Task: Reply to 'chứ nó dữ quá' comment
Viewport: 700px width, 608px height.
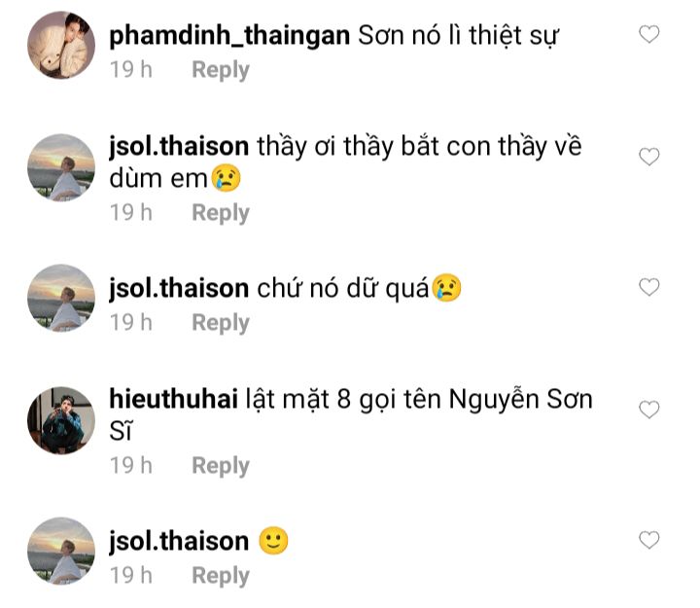Action: point(221,323)
